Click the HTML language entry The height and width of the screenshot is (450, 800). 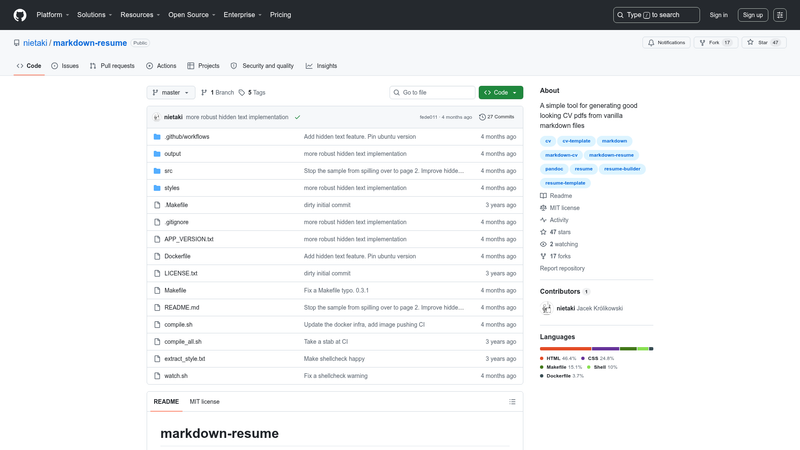(x=558, y=358)
